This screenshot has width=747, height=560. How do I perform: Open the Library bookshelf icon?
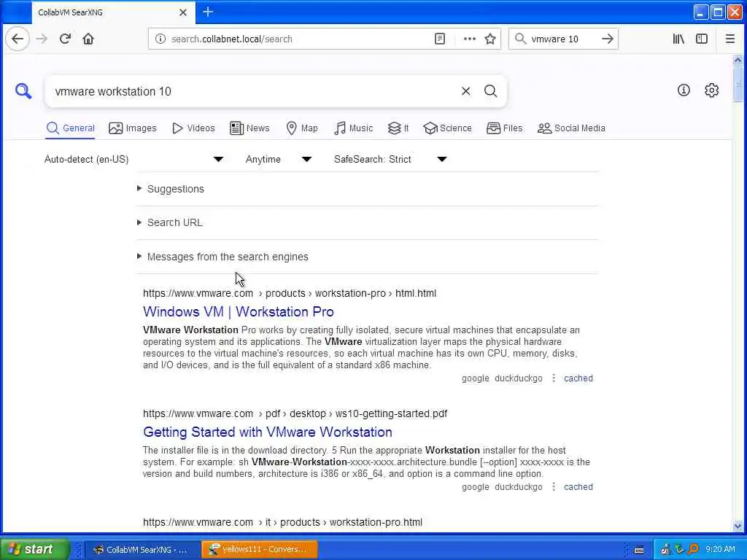point(678,39)
